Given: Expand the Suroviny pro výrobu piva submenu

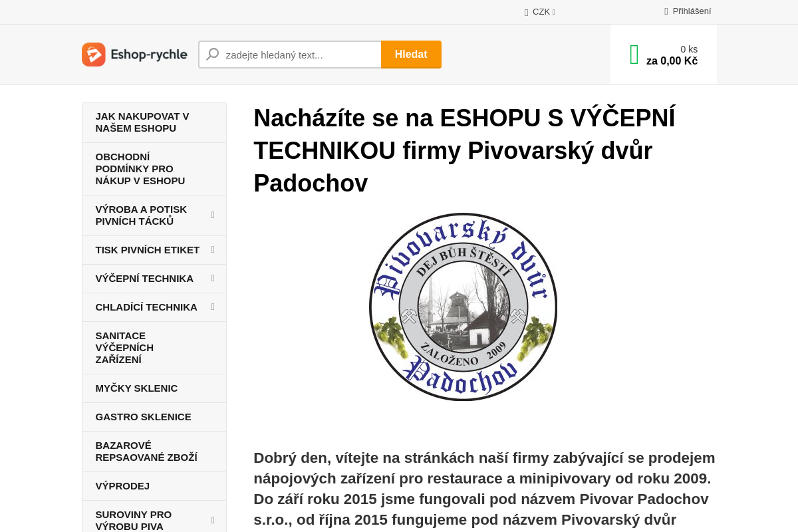Looking at the screenshot, I should click(x=213, y=519).
